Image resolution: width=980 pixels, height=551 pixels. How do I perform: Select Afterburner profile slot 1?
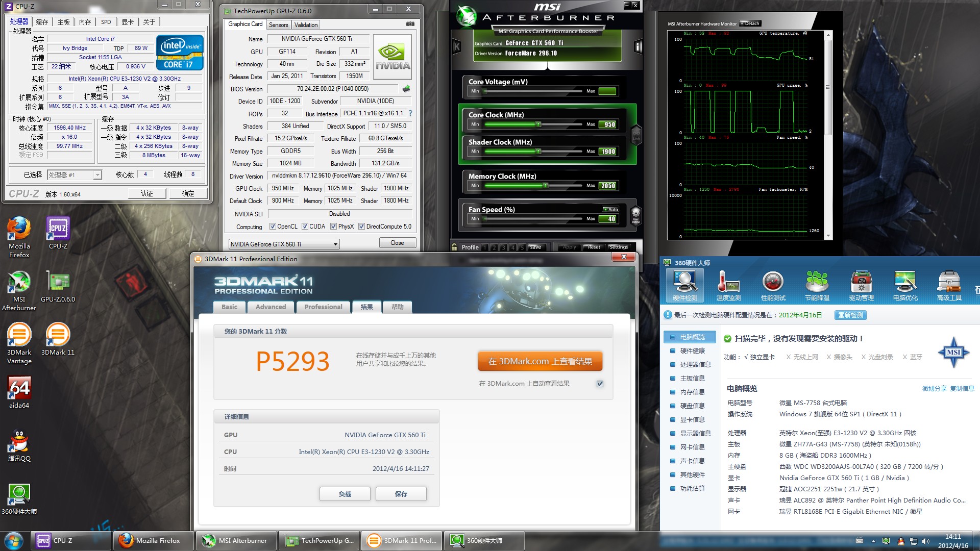[x=484, y=247]
